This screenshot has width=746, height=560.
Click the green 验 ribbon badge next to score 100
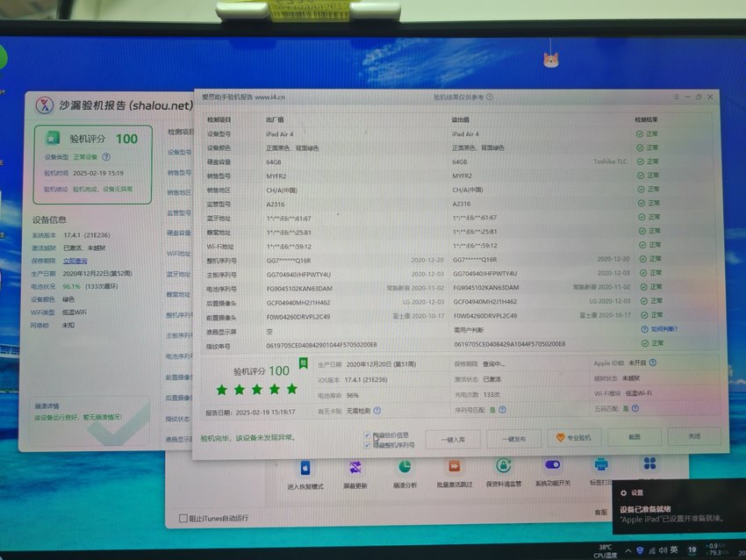[303, 363]
